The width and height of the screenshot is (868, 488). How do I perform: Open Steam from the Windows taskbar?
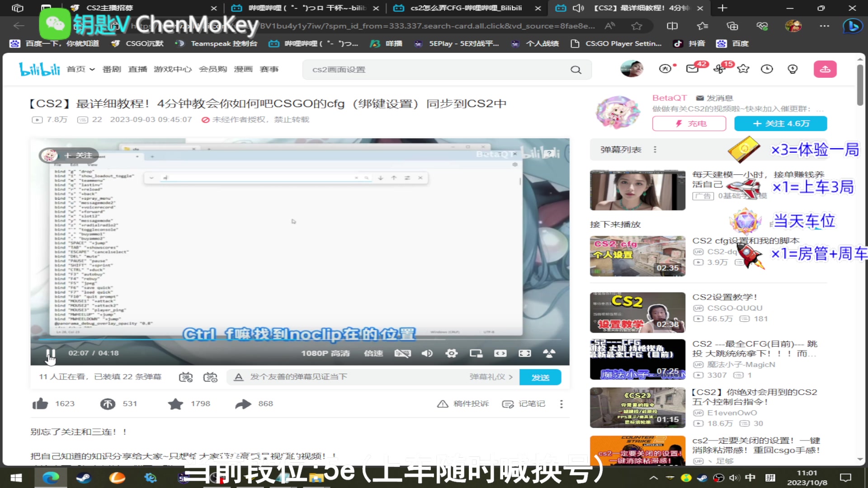pyautogui.click(x=83, y=478)
